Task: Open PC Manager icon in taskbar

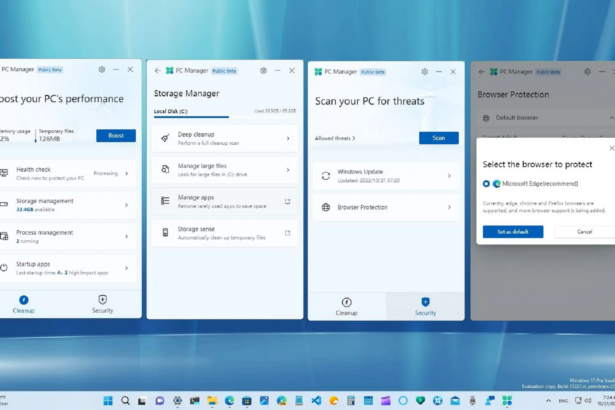Action: [x=507, y=401]
